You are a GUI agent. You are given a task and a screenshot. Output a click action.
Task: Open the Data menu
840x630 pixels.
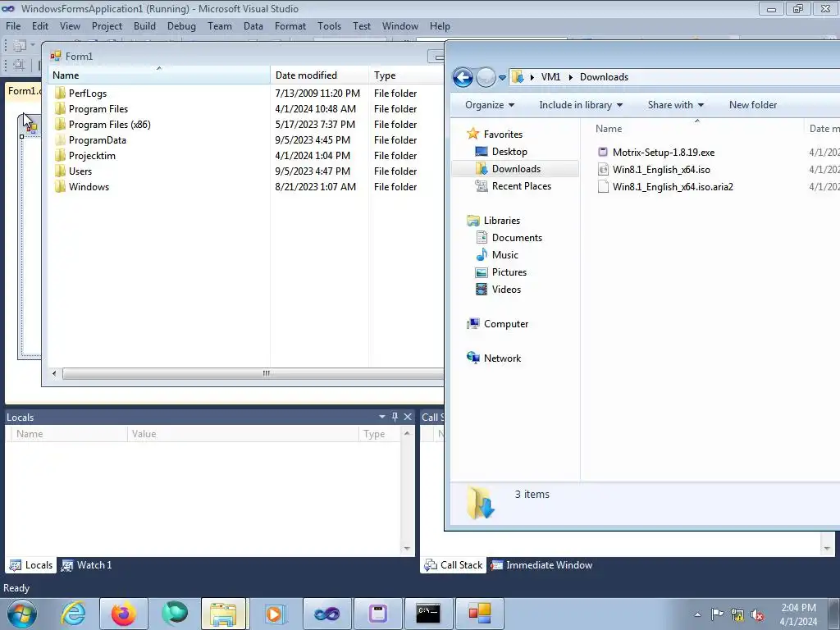pyautogui.click(x=253, y=25)
